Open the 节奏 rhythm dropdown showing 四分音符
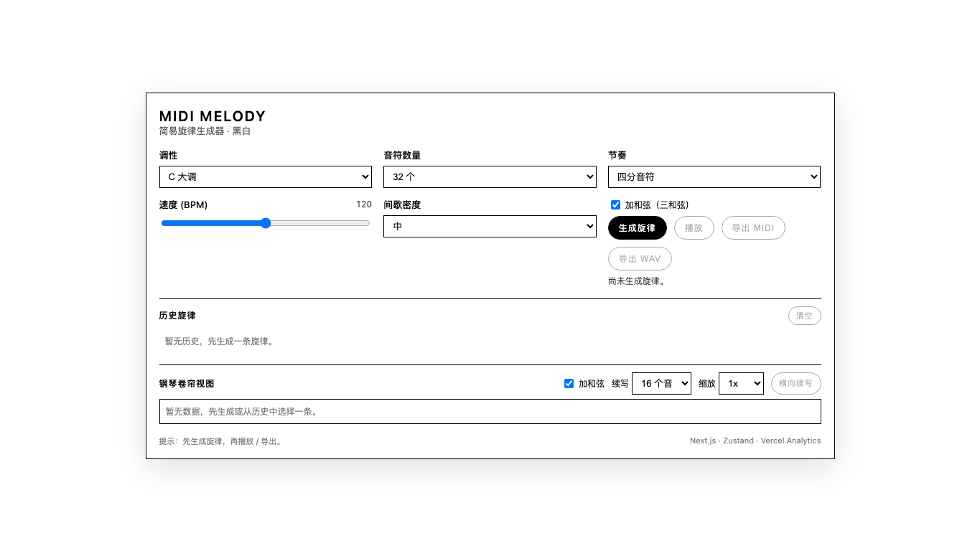 (714, 176)
